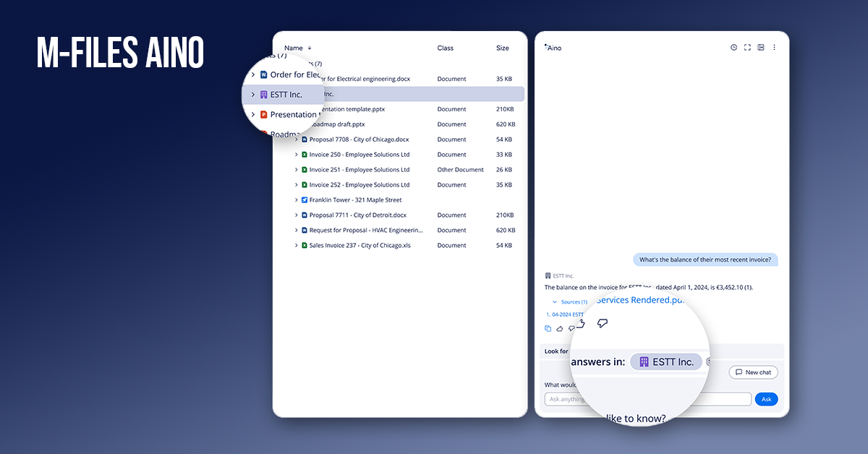Screen dimensions: 868x454
Task: Click the Class column header
Action: coord(445,48)
